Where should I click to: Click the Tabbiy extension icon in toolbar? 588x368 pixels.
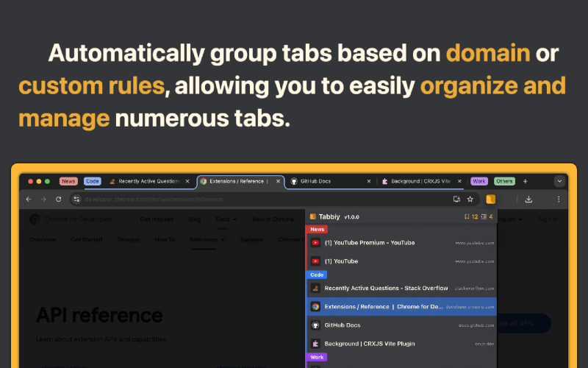(x=490, y=199)
